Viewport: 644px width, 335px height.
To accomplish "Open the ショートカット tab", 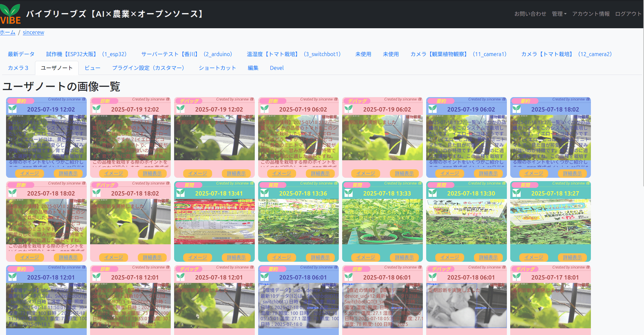I will coord(217,68).
